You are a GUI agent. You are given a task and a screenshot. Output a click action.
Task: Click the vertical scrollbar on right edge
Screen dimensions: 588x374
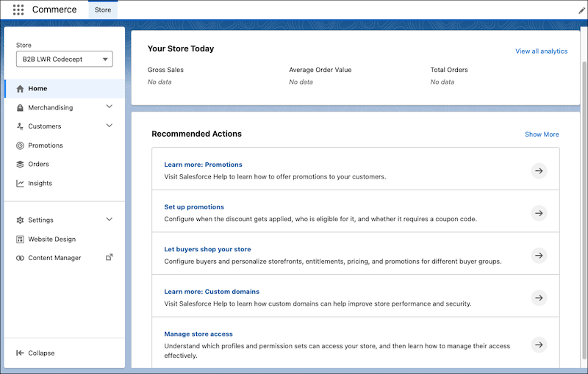point(584,210)
